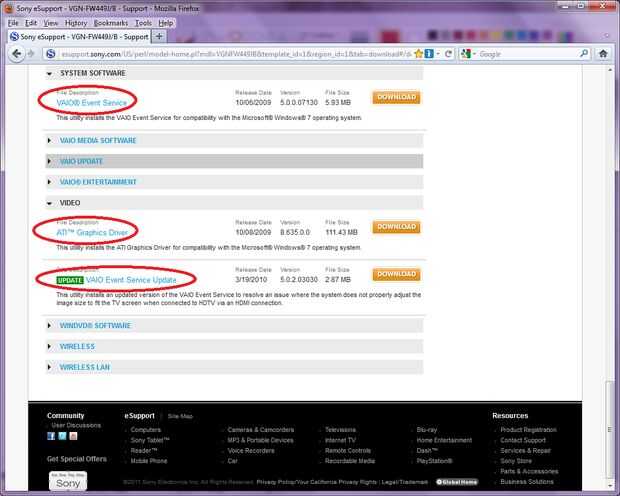Click the version value 8.635.0.0
The height and width of the screenshot is (496, 620).
click(x=295, y=233)
